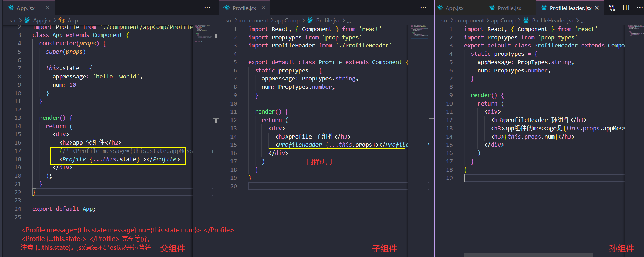Click '<h3>{this.props.num}</h3>' line
Image resolution: width=644 pixels, height=257 pixels.
click(533, 137)
